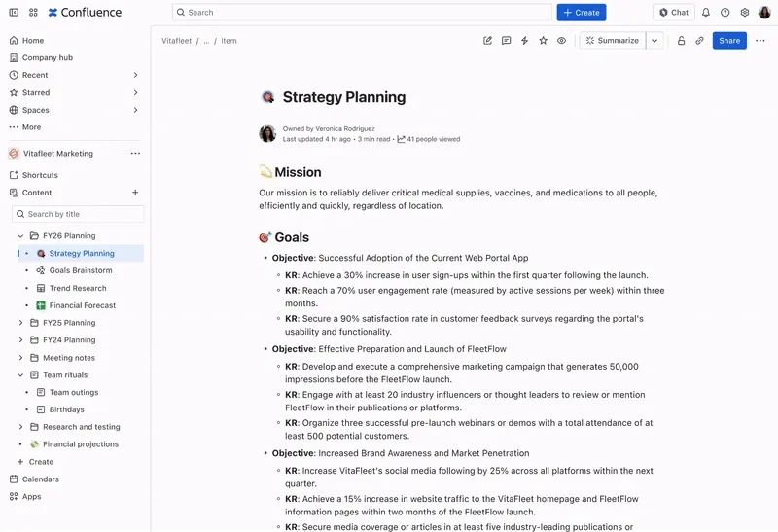
Task: Click the Content section label
Action: pyautogui.click(x=37, y=193)
